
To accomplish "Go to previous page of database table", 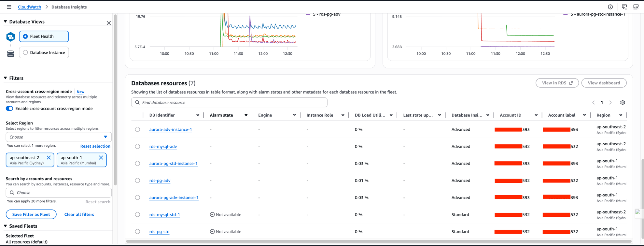I will click(x=594, y=102).
